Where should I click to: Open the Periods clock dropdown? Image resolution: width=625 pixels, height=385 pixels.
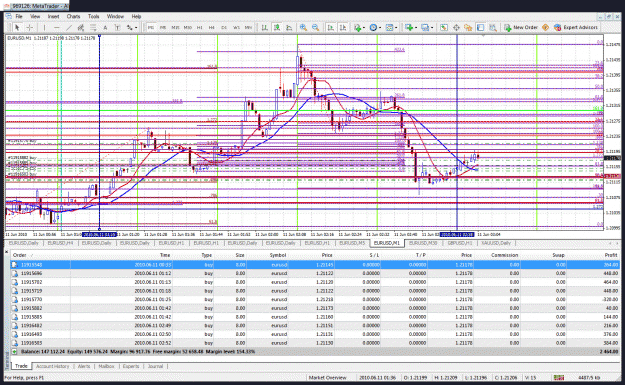375,28
